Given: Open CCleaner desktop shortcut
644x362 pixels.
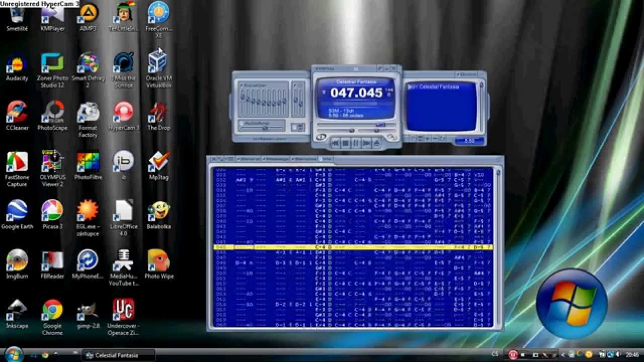Looking at the screenshot, I should point(17,116).
